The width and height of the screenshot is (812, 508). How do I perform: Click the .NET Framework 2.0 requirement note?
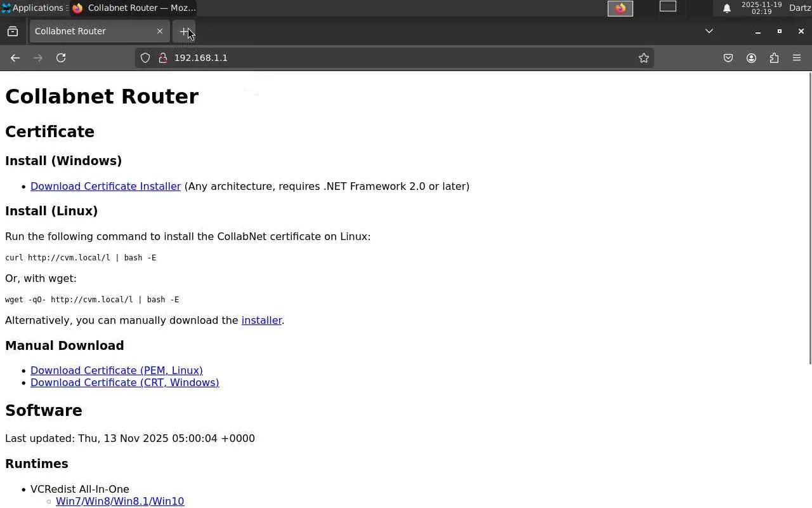[327, 186]
